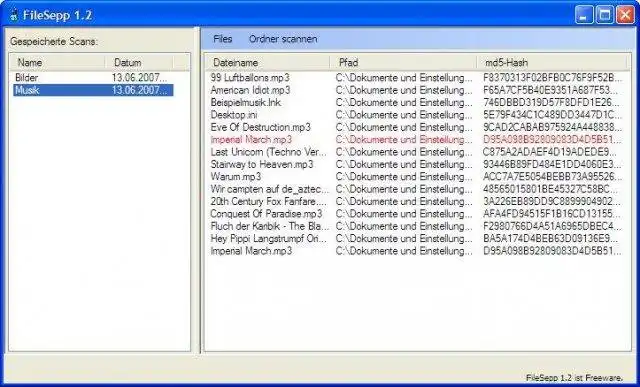Click hash starting C875A2ADAEF4D19
Viewport: 640px width, 387px height.
(550, 152)
